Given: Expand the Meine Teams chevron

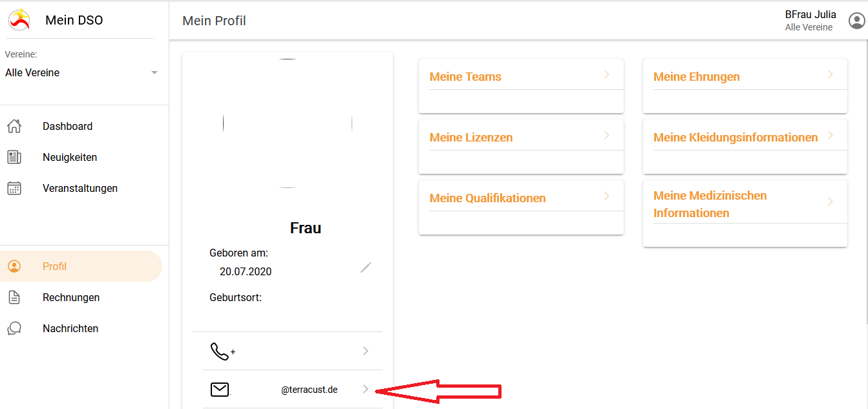Looking at the screenshot, I should coord(606,74).
